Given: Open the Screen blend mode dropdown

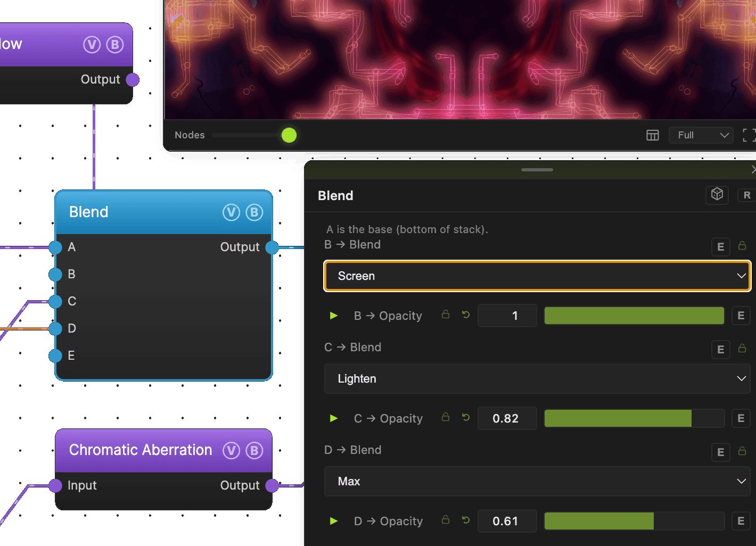Looking at the screenshot, I should pyautogui.click(x=537, y=276).
